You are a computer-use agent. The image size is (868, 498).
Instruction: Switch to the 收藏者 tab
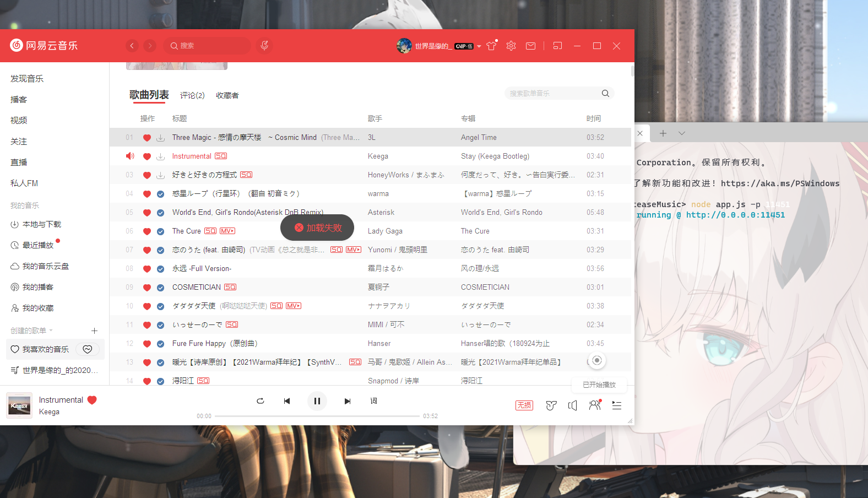227,95
